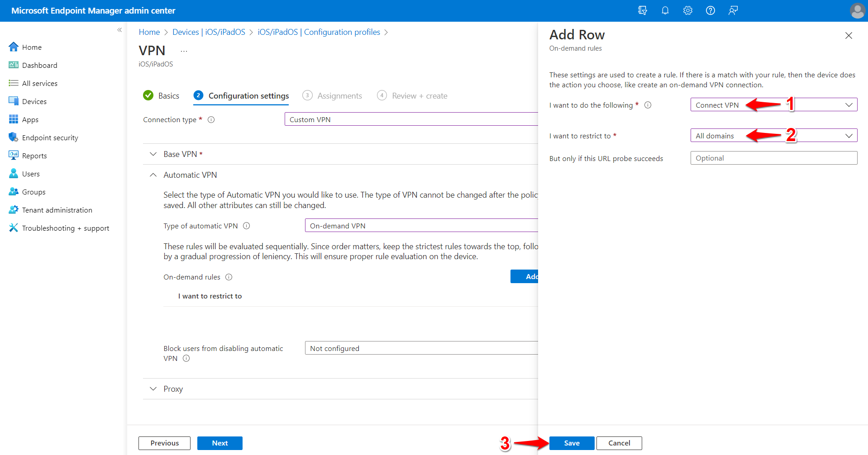Open the 'I want to do the following' dropdown
This screenshot has width=868, height=455.
pyautogui.click(x=773, y=104)
